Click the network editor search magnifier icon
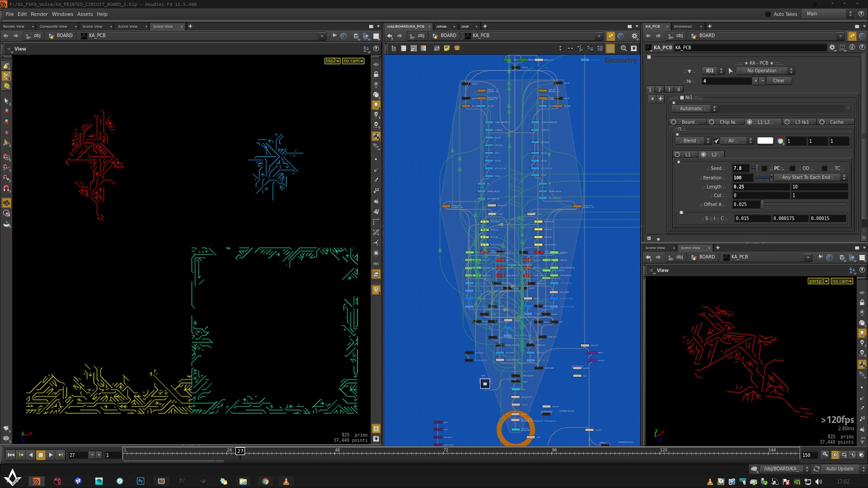The image size is (868, 488). 623,48
